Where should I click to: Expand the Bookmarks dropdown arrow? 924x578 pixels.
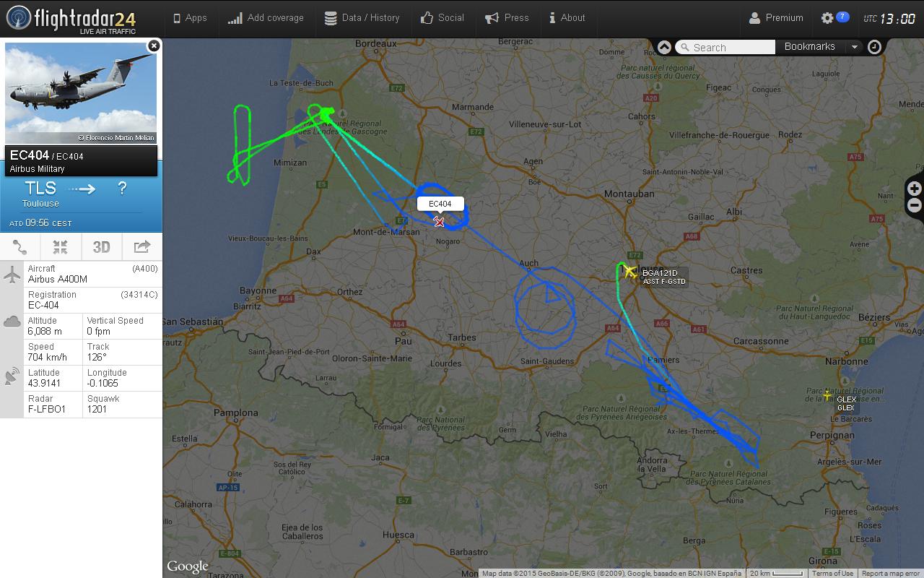tap(855, 47)
